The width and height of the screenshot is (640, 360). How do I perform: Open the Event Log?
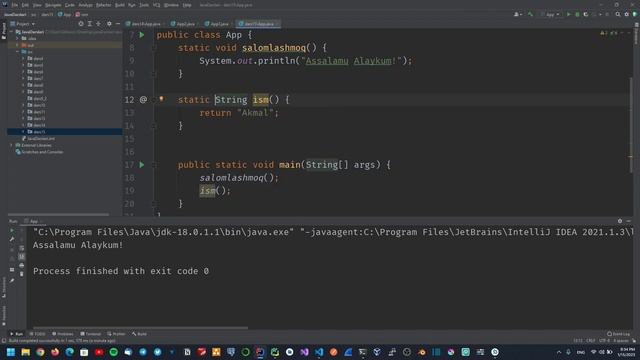[x=618, y=334]
